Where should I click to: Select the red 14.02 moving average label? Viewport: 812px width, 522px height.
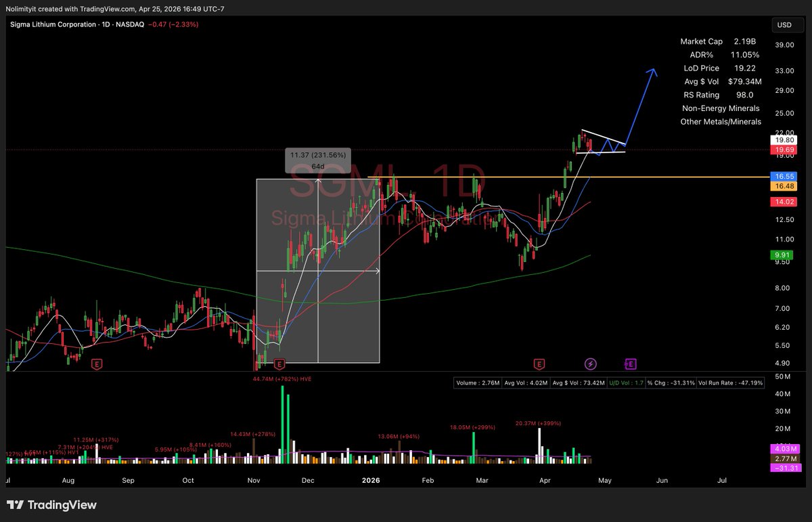click(x=784, y=201)
